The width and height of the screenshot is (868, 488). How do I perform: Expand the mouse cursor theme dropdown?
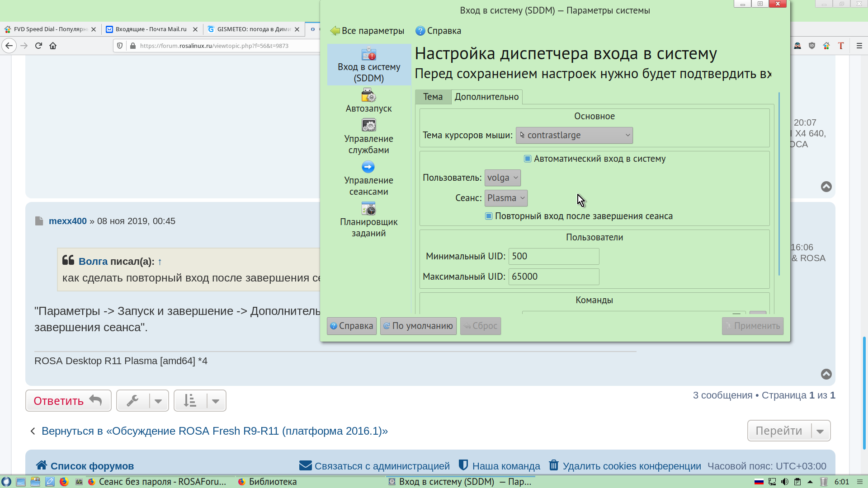574,135
